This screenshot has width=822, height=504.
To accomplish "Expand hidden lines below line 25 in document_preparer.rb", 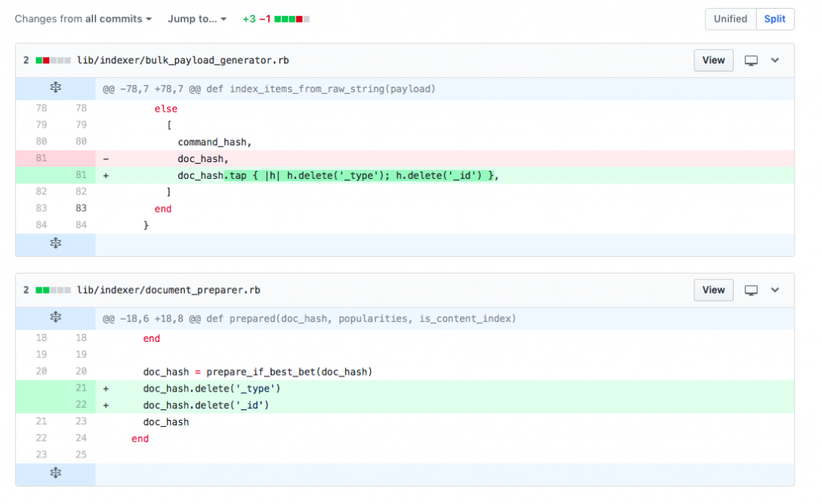I will pos(55,473).
